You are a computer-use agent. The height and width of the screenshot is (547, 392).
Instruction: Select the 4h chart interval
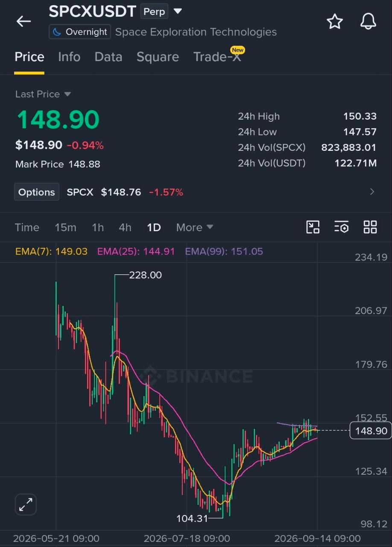click(125, 227)
